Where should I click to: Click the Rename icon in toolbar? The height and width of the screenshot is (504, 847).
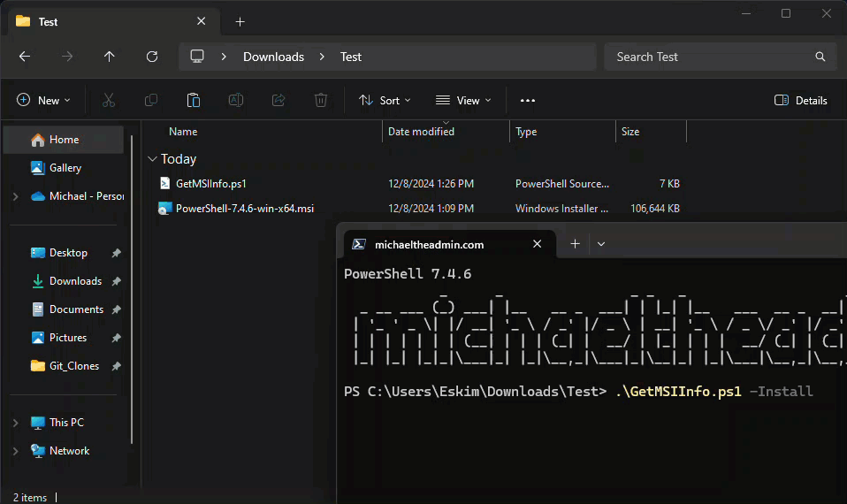pos(236,101)
